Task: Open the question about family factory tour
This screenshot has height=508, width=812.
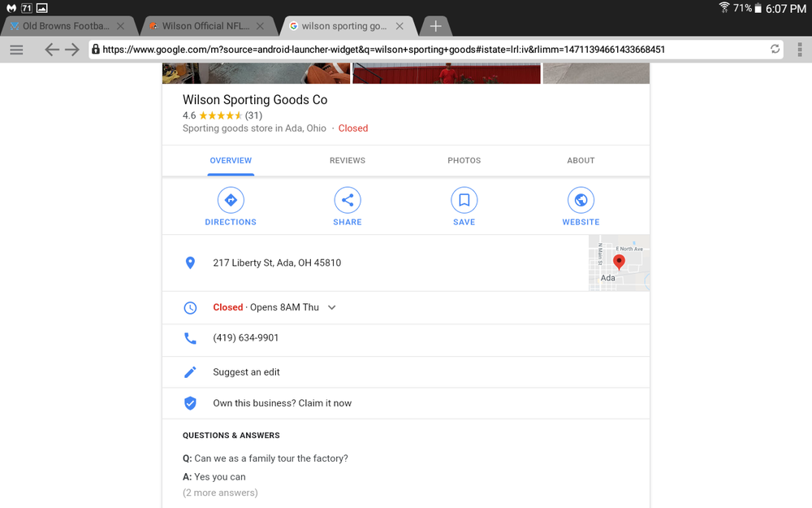Action: coord(266,458)
